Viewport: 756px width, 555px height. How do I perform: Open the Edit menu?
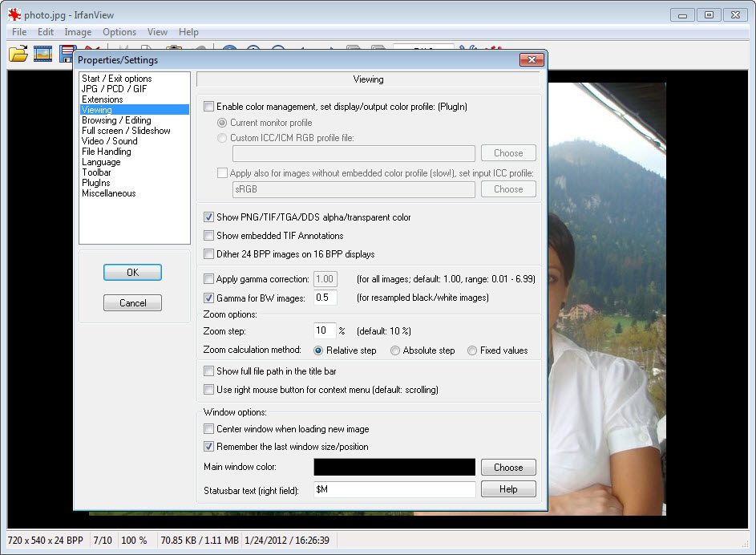[46, 32]
